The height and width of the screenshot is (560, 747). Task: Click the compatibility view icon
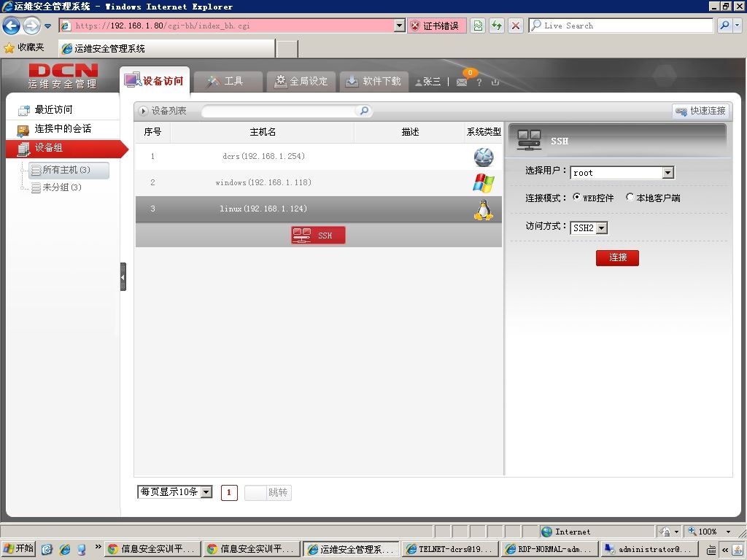coord(478,26)
